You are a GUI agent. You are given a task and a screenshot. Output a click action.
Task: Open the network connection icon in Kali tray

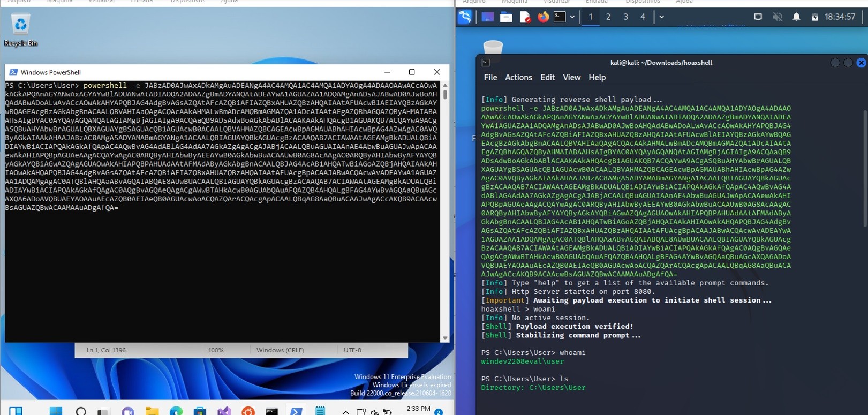[758, 17]
